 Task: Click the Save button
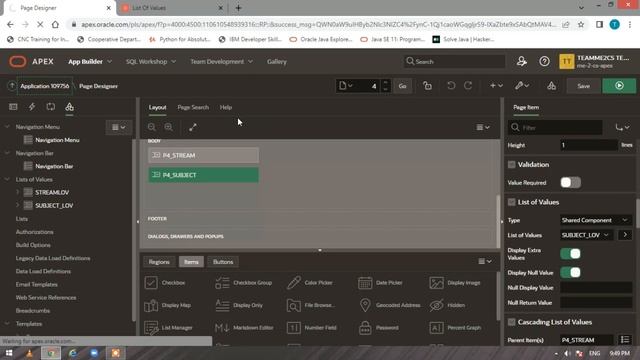click(584, 86)
